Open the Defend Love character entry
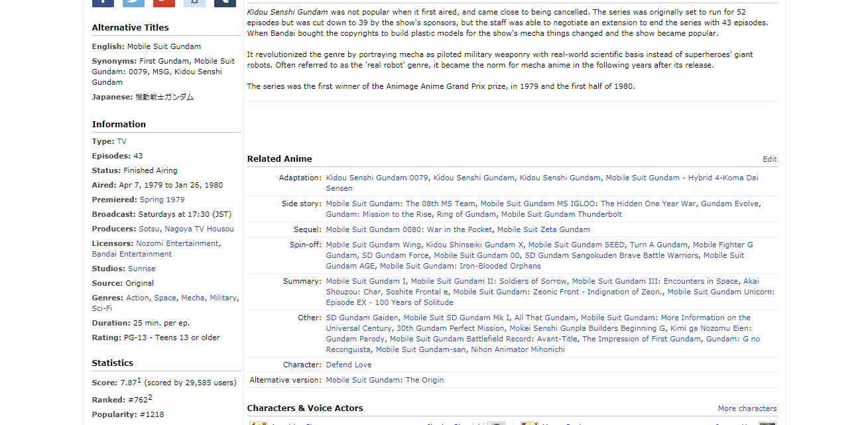 point(348,365)
